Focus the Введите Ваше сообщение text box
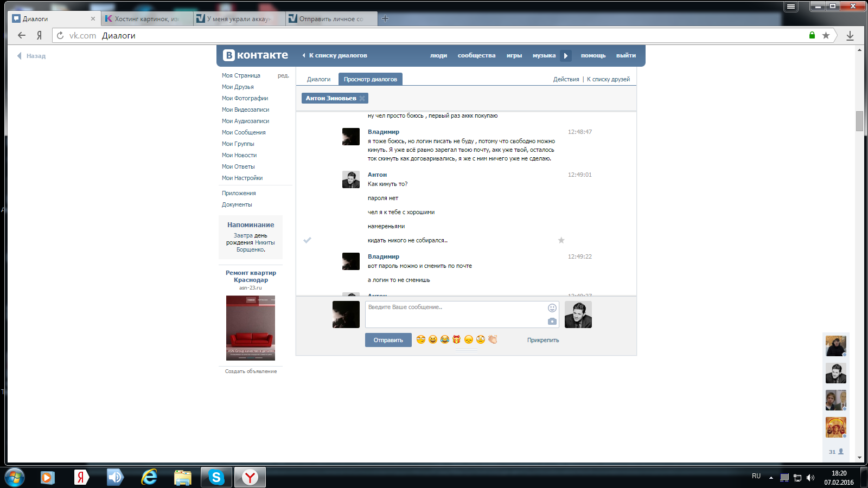Screen dimensions: 868x488 pyautogui.click(x=462, y=314)
